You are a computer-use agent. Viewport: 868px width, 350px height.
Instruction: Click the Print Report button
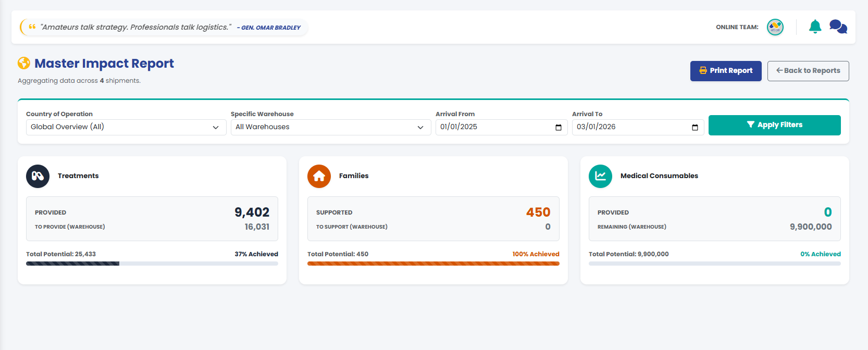[x=726, y=71]
